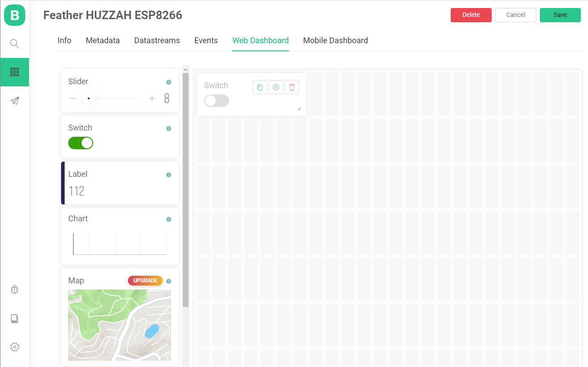Switch to the Datastreams tab
588x367 pixels.
pyautogui.click(x=157, y=41)
